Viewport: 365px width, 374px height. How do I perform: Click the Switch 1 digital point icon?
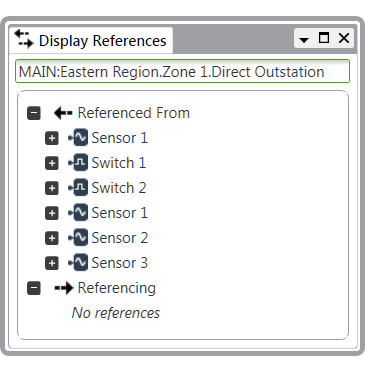point(78,163)
